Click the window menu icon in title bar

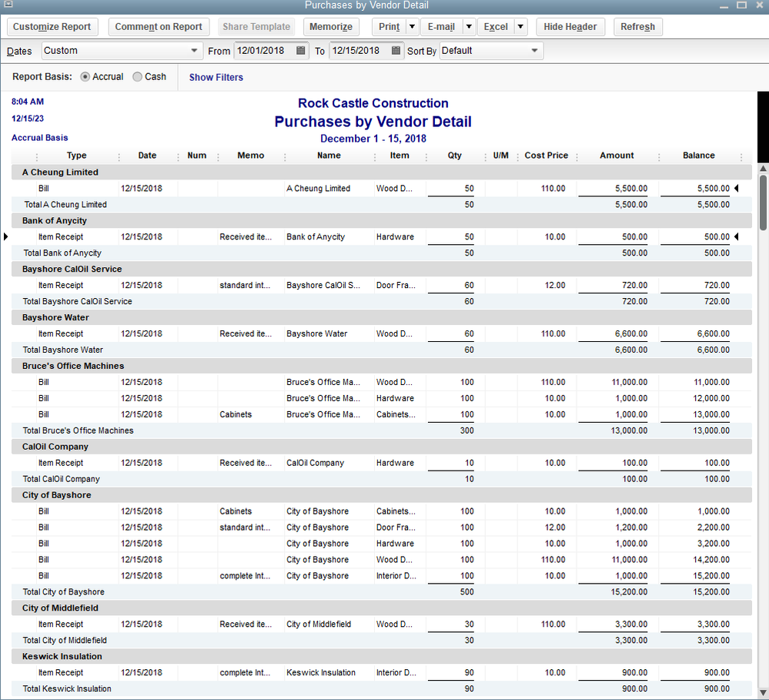[x=8, y=5]
